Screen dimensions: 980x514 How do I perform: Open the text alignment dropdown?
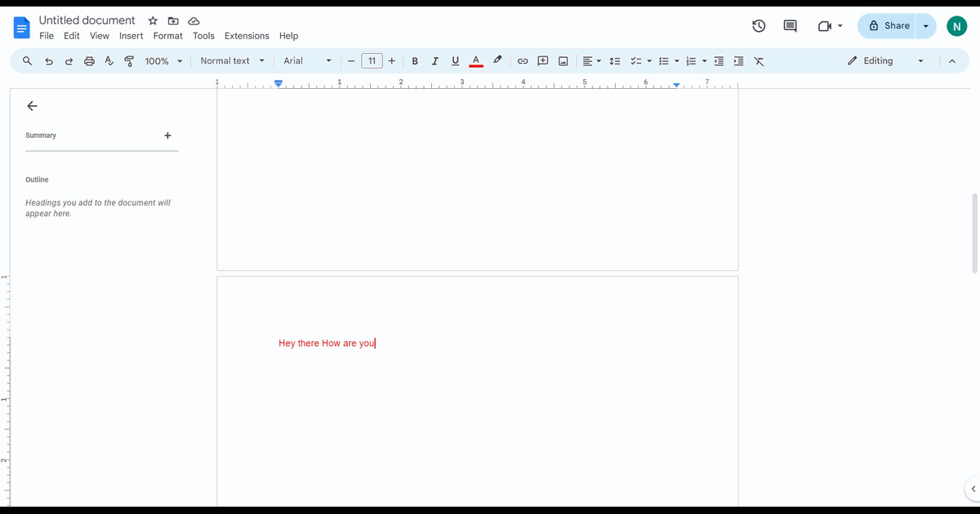point(591,61)
